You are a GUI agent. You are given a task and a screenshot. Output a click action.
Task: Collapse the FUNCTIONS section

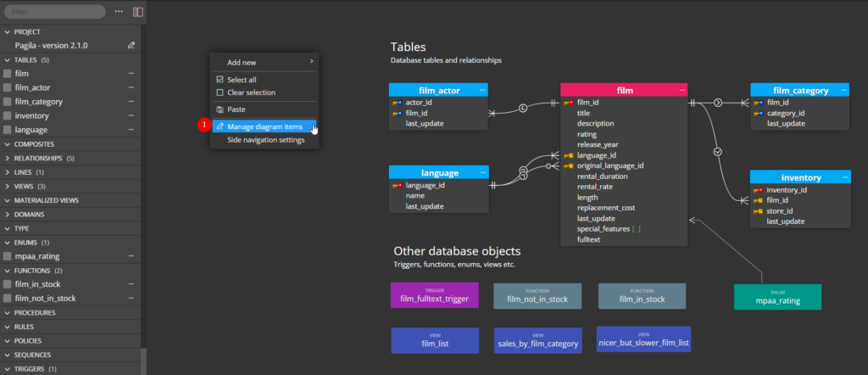[8, 271]
